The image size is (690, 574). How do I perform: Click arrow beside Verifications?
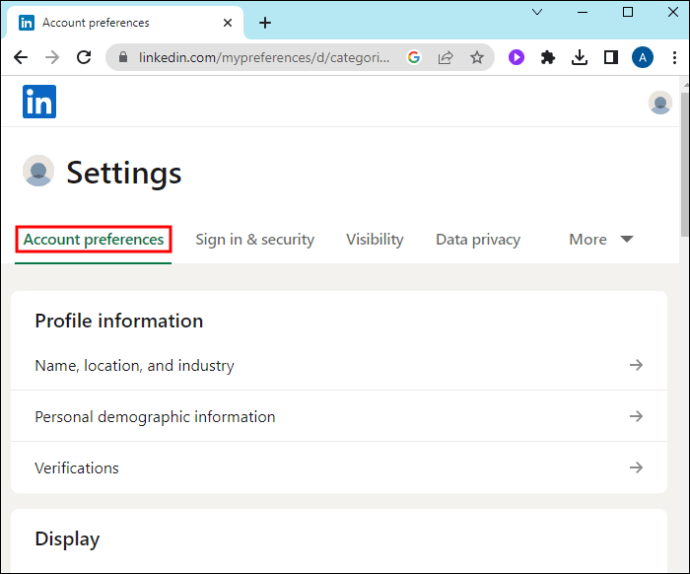[636, 467]
